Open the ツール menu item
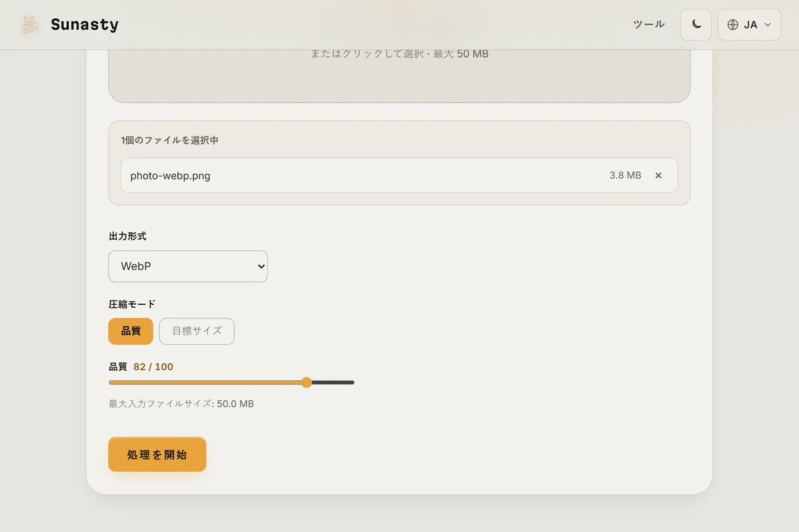 pyautogui.click(x=648, y=25)
